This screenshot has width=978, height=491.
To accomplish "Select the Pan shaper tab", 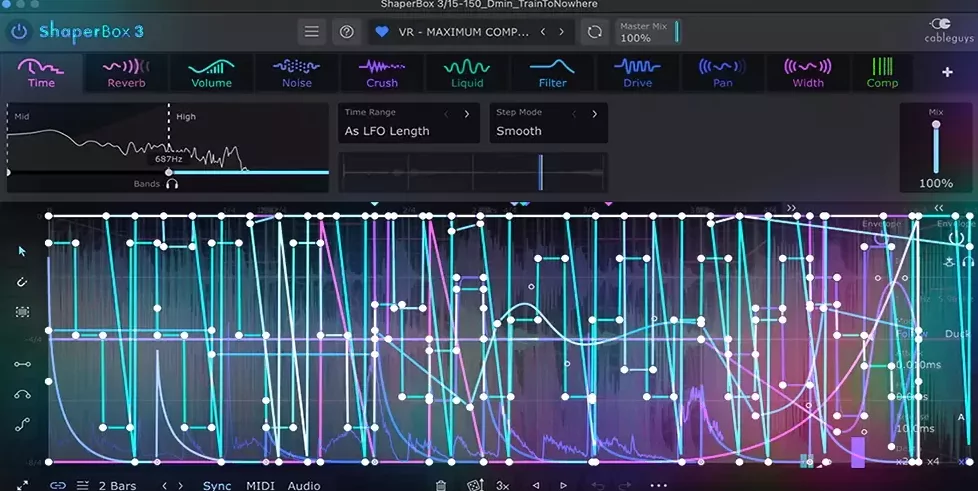I will [x=723, y=73].
